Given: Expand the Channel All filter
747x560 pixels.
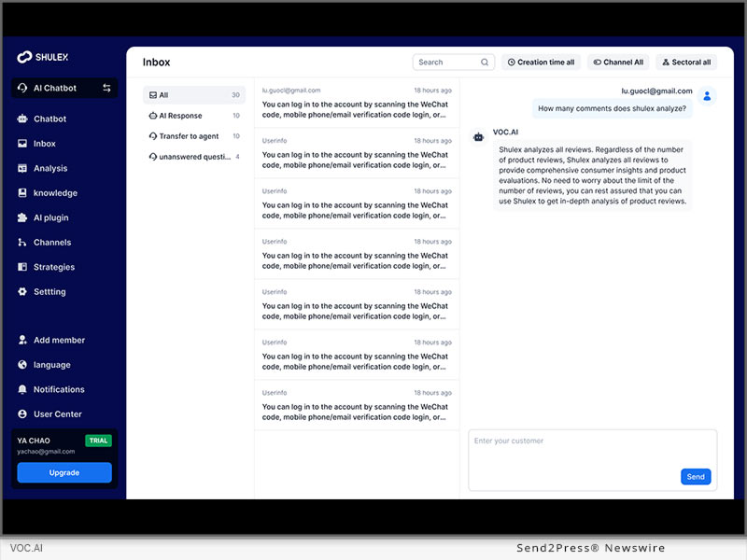Looking at the screenshot, I should [x=617, y=63].
